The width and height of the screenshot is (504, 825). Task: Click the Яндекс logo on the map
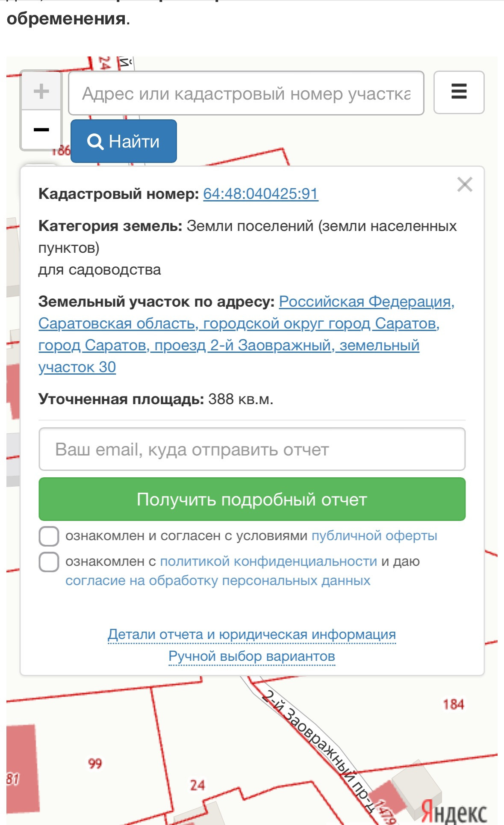pos(454,811)
